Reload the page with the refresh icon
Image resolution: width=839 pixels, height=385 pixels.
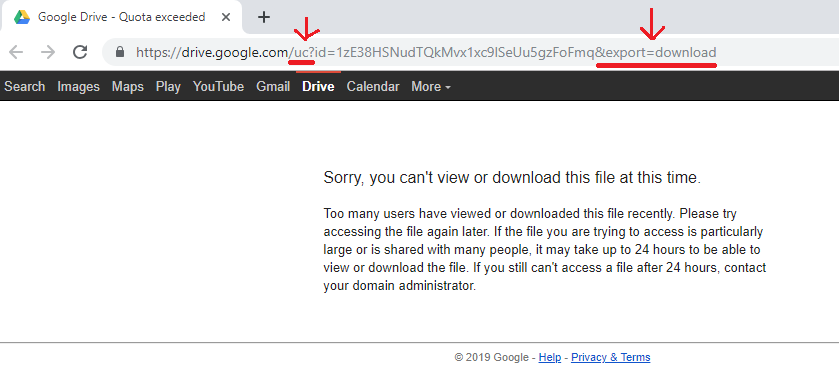click(x=80, y=52)
